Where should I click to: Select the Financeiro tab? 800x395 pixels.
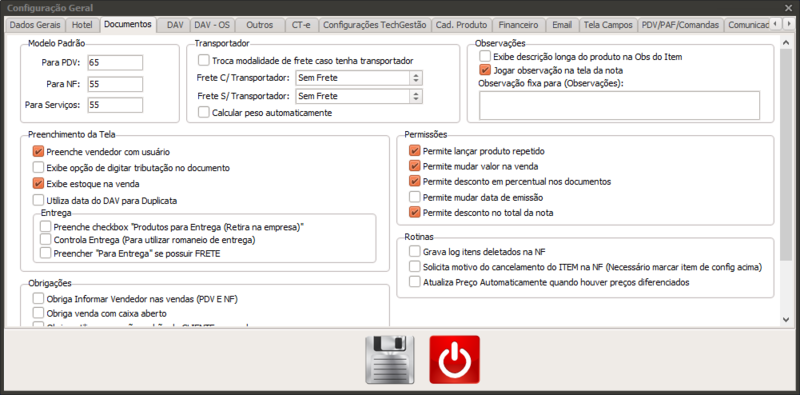(x=518, y=24)
